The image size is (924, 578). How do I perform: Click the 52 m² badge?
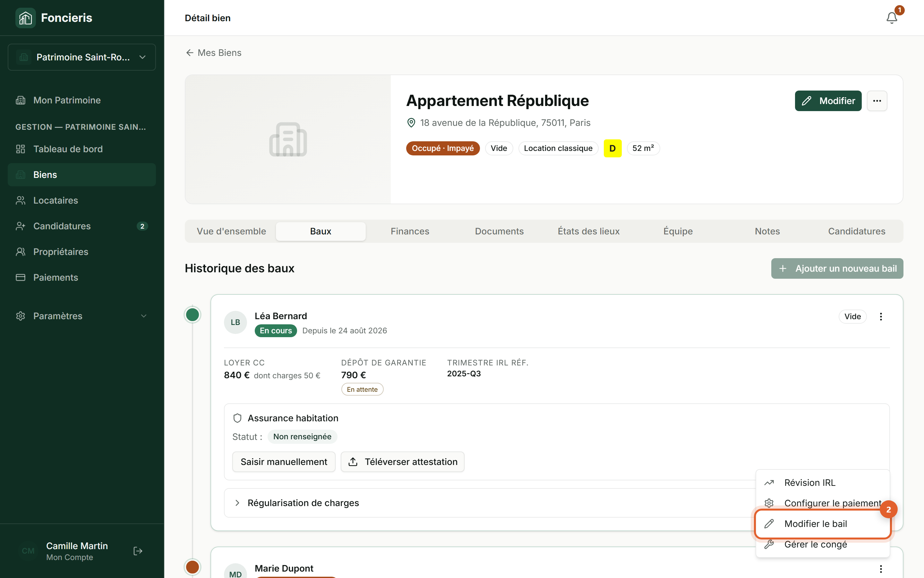(x=643, y=148)
